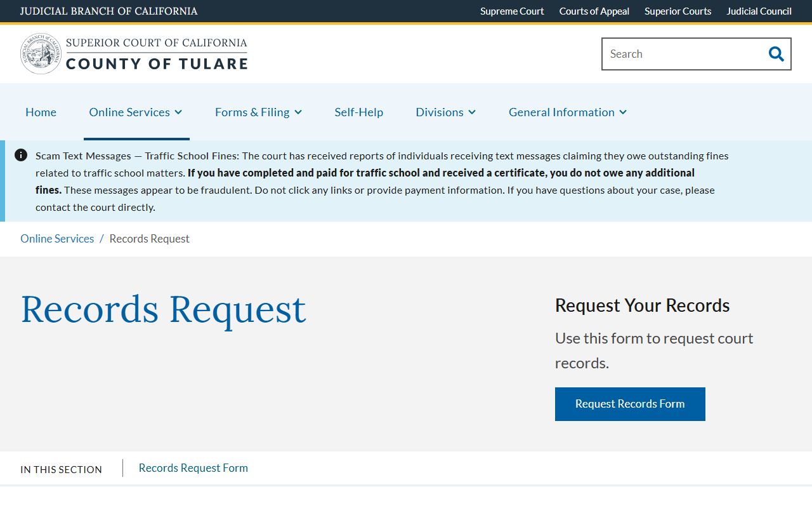
Task: Click the Records Request breadcrumb text
Action: pos(150,239)
